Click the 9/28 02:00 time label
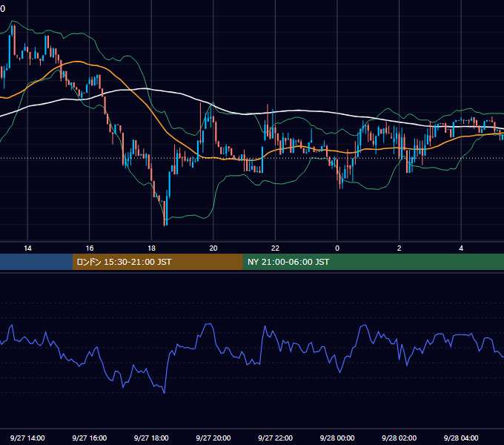The width and height of the screenshot is (504, 445). point(399,438)
